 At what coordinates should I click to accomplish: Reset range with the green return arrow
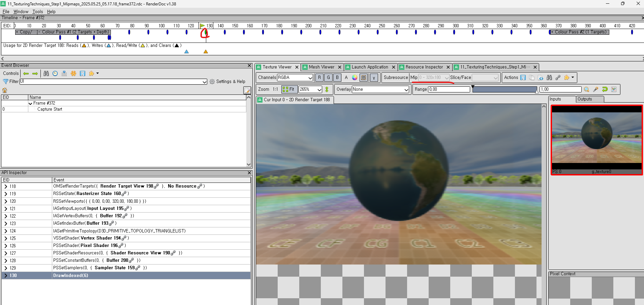coord(605,89)
